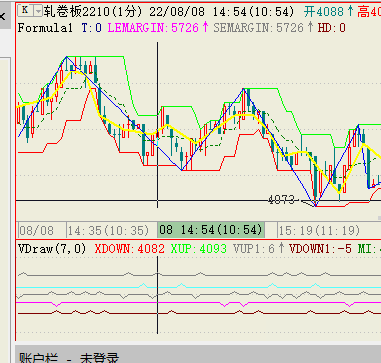Click the highlighted 08 14:54(10:54) cursor time

211,230
